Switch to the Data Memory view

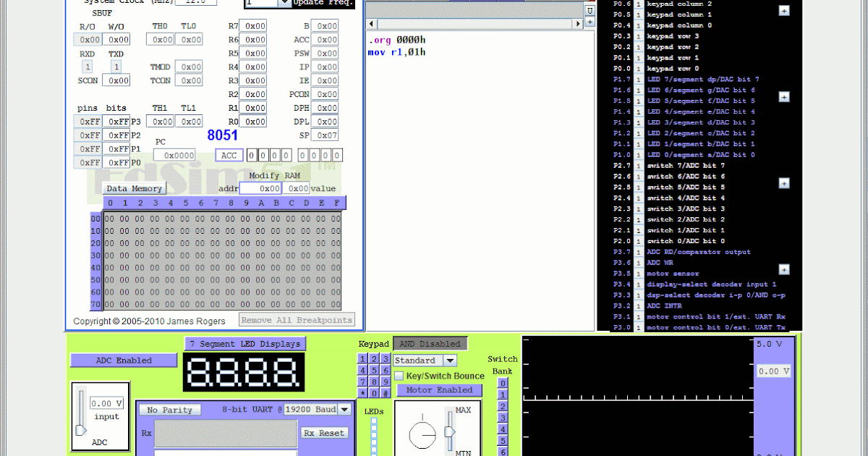click(134, 187)
